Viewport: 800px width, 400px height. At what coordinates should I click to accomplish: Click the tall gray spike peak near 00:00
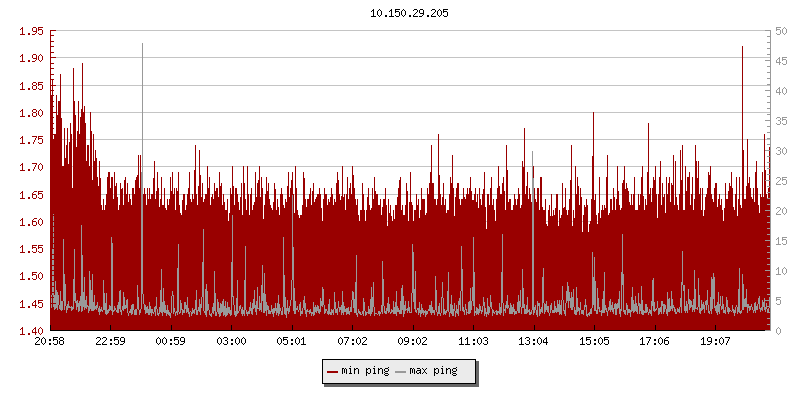pos(143,45)
